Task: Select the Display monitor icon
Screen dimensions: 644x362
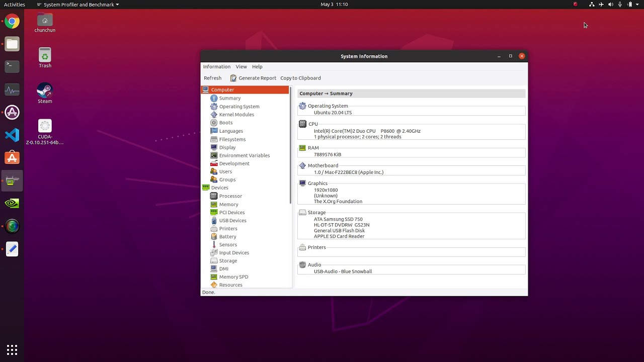Action: pos(214,147)
